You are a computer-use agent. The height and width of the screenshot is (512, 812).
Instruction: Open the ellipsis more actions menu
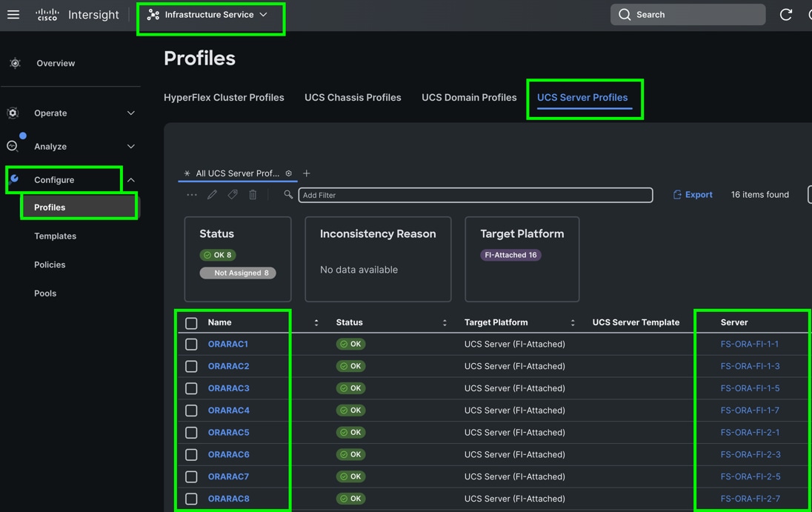pos(192,195)
